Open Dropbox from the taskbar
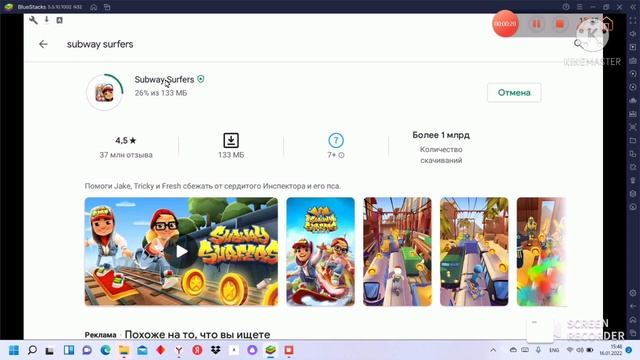 coord(216,350)
